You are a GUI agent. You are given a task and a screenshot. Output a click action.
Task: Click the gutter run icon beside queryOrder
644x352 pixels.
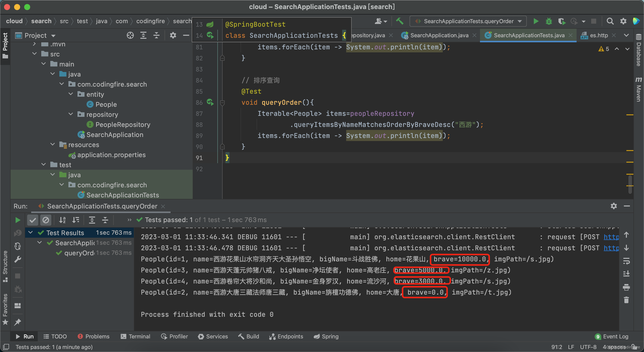210,102
